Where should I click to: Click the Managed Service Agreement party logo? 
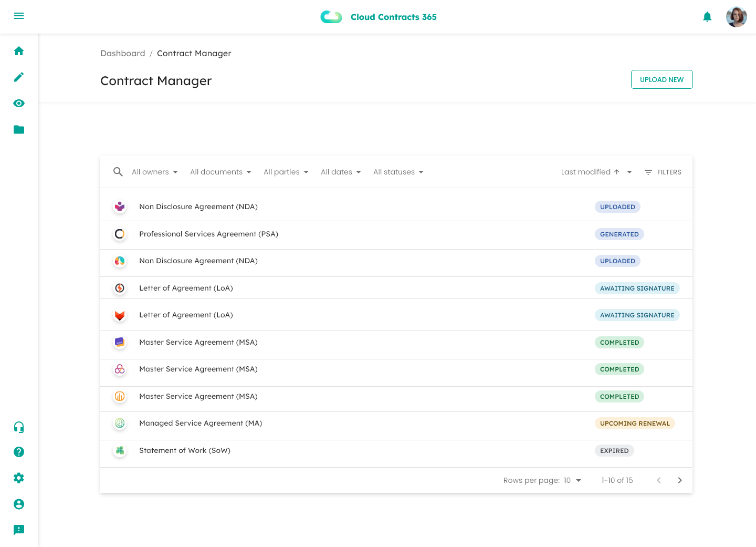(120, 423)
